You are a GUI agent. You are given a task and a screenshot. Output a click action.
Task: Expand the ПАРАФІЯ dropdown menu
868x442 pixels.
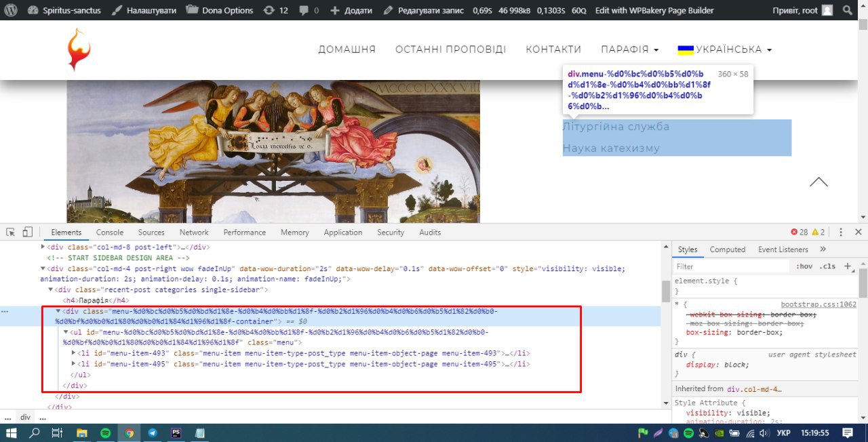[630, 49]
